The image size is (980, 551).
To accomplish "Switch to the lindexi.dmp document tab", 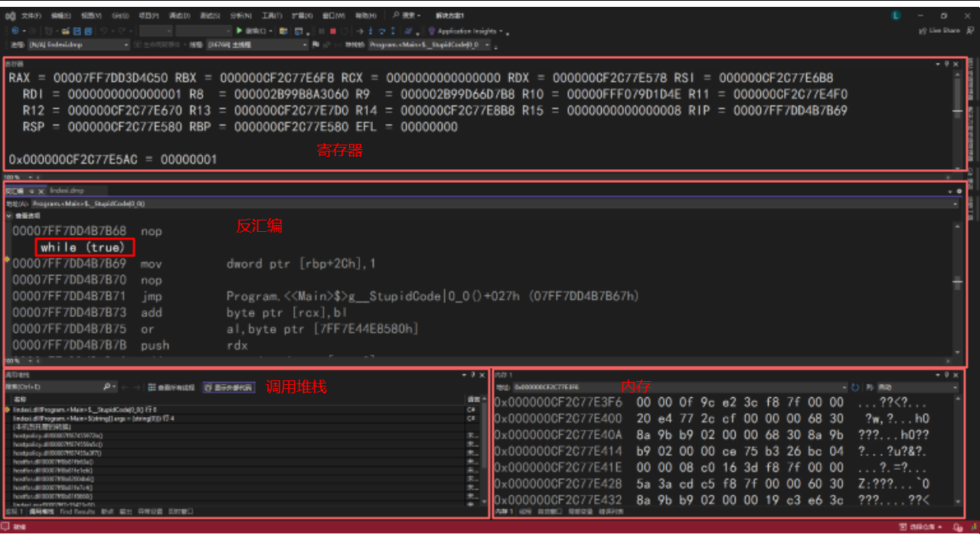I will click(x=67, y=191).
